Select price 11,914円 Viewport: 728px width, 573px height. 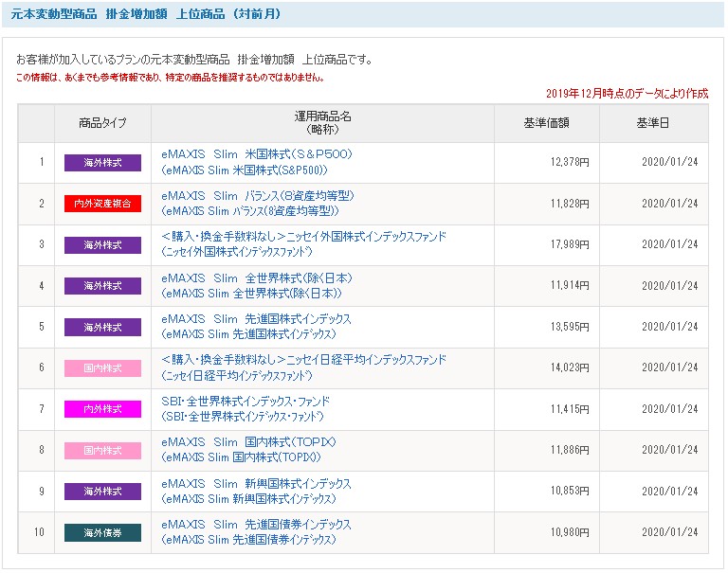(x=570, y=285)
